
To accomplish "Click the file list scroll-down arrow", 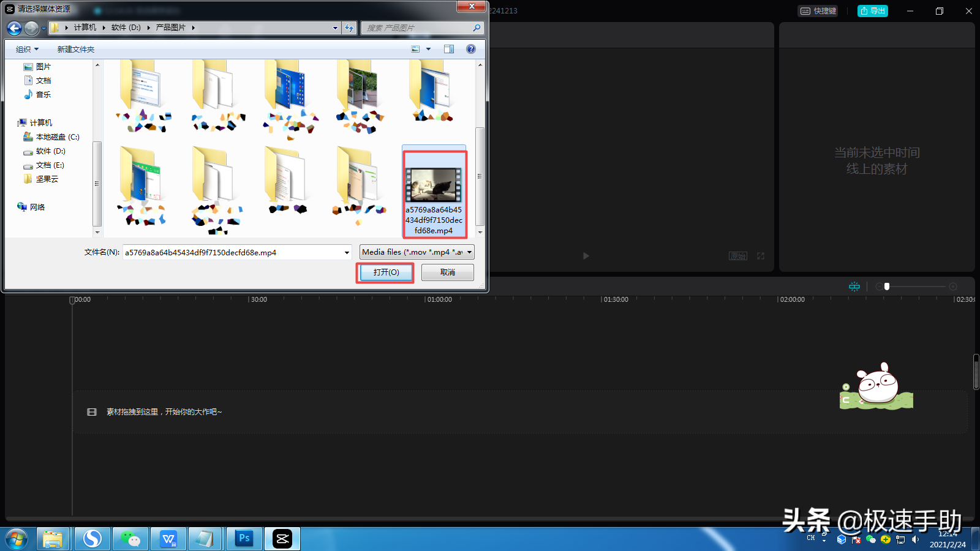I will pyautogui.click(x=480, y=233).
